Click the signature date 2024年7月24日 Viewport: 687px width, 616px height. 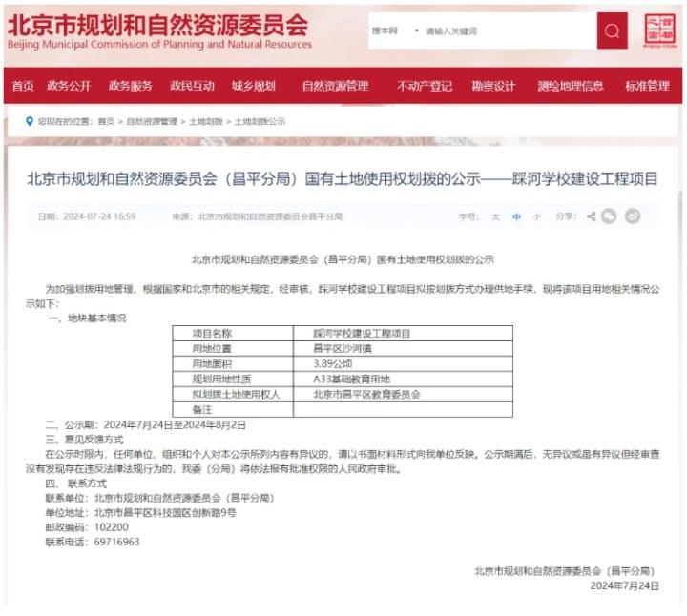[624, 585]
